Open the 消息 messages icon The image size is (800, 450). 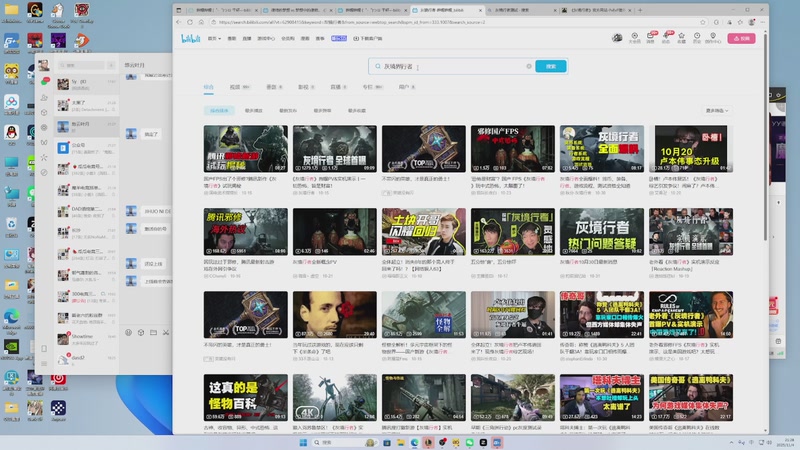click(x=651, y=38)
